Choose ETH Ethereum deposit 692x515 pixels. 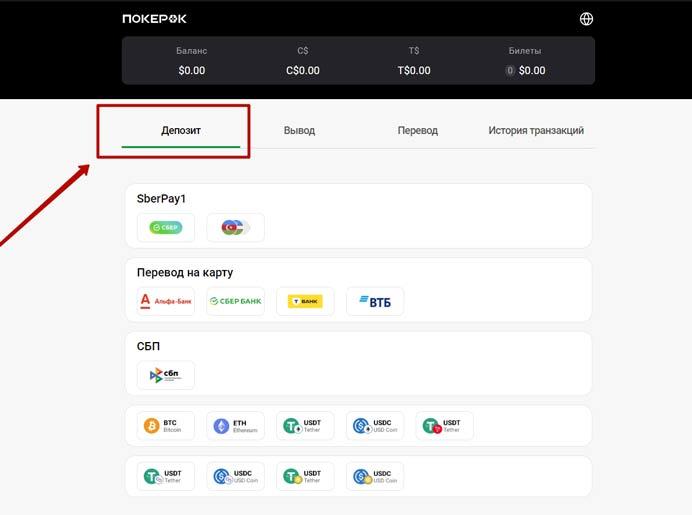(235, 426)
